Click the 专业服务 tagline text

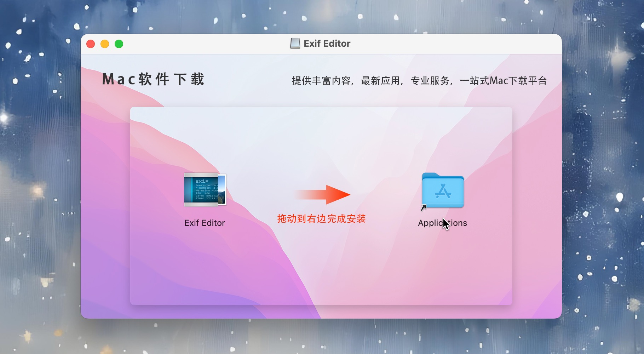coord(430,81)
